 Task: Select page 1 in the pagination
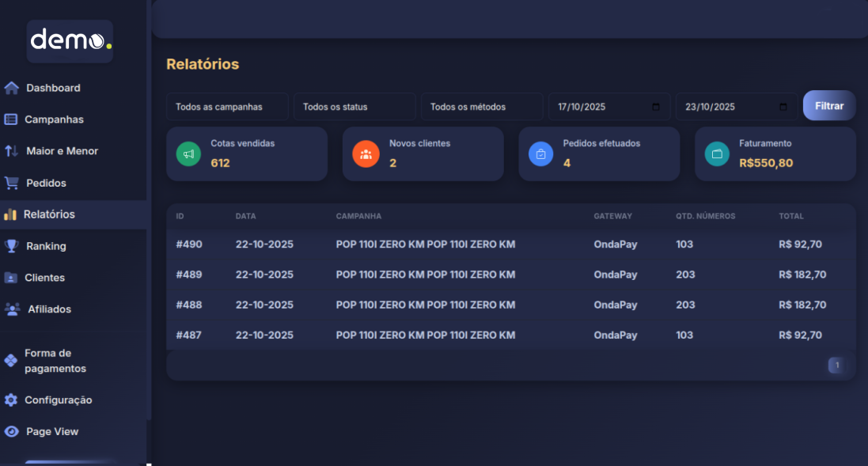836,365
